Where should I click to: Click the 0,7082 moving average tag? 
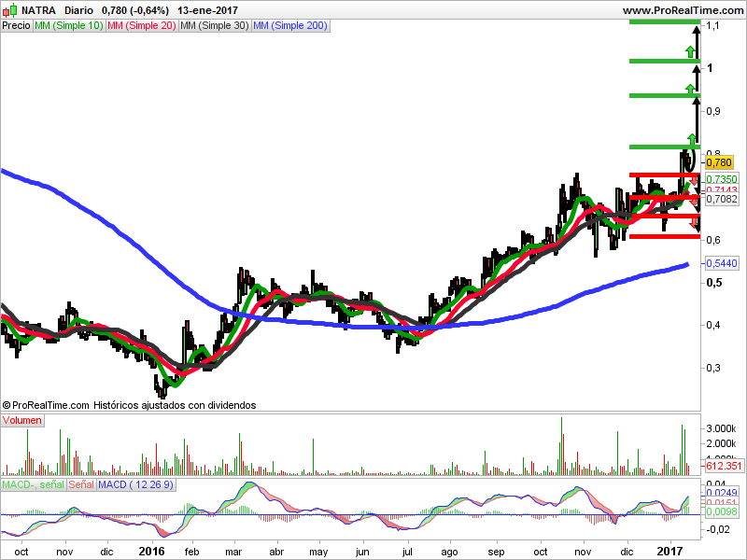pyautogui.click(x=722, y=199)
